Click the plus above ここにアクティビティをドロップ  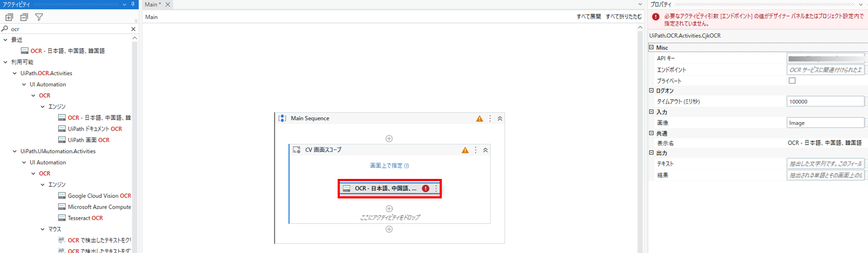pyautogui.click(x=389, y=208)
